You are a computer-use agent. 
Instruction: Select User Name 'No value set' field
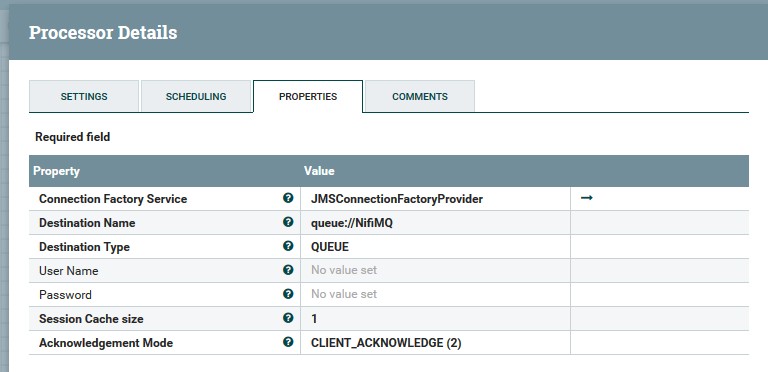tap(344, 270)
